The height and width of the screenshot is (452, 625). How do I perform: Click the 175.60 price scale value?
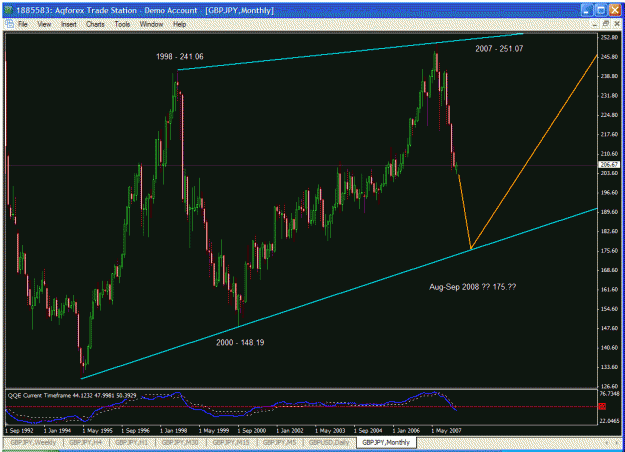click(609, 251)
